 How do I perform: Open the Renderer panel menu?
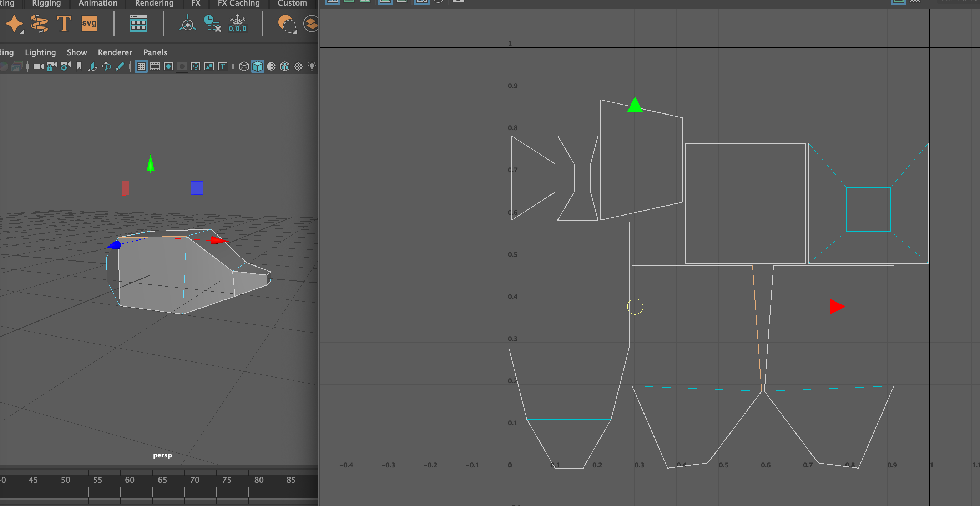pos(115,52)
